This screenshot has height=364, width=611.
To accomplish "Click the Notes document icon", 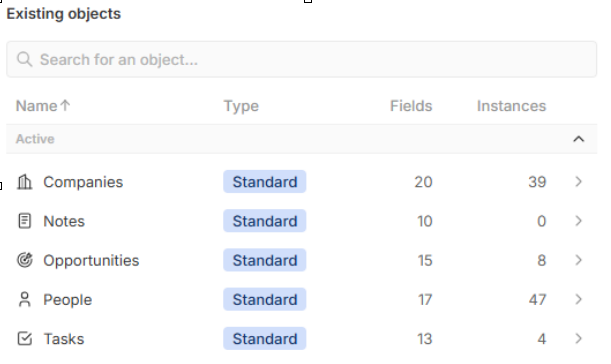I will click(x=25, y=221).
